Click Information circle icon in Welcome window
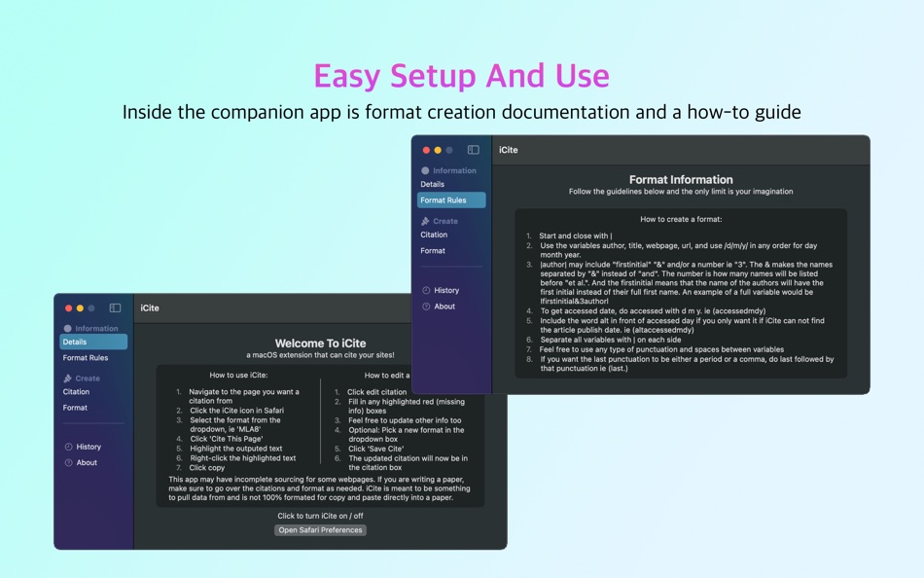Viewport: 924px width, 578px height. (x=67, y=329)
